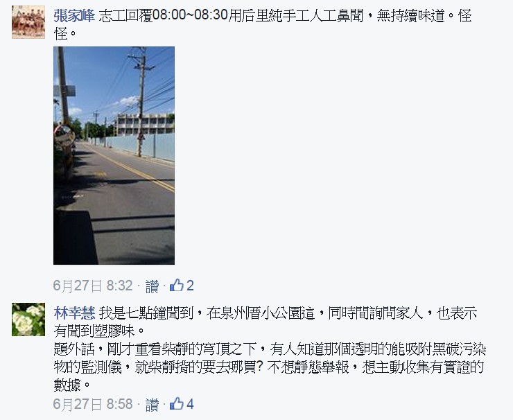Like 林幸慧's comment via the 讚 link

[x=152, y=405]
